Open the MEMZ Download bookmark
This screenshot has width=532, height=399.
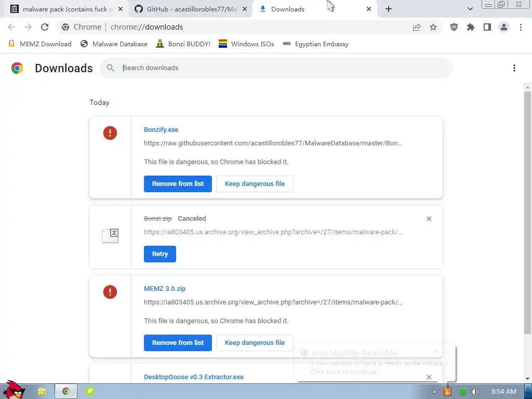40,44
